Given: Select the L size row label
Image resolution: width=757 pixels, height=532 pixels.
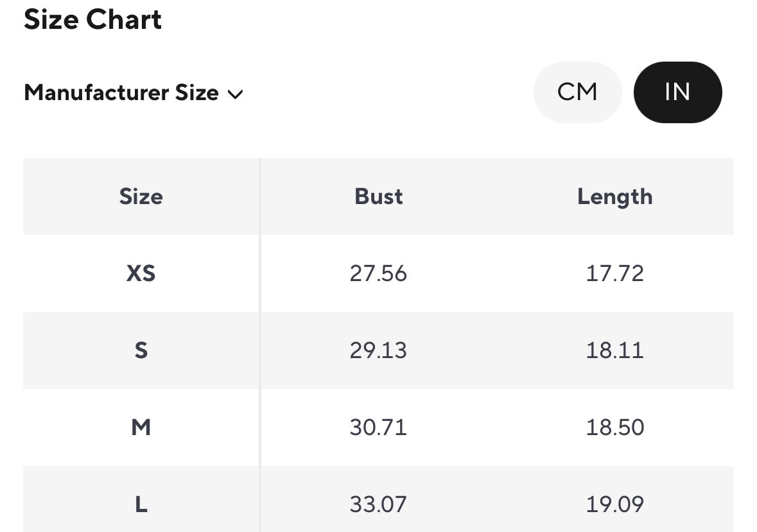Looking at the screenshot, I should pos(141,504).
